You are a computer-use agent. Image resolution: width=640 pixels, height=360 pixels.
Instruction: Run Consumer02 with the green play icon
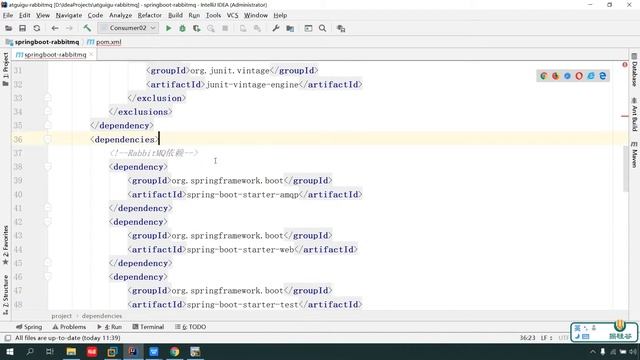168,28
